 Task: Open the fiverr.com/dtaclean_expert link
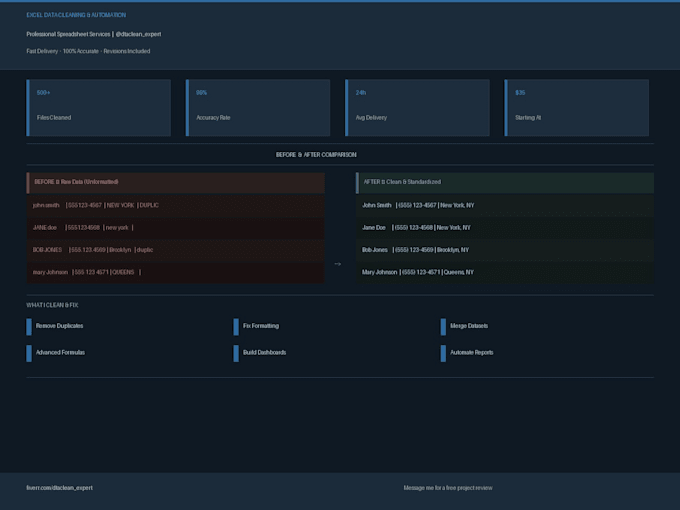tap(59, 488)
